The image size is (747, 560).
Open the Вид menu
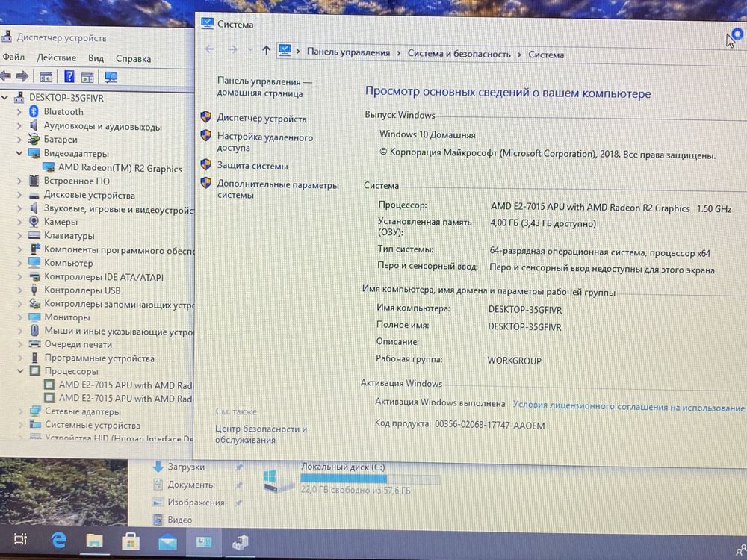point(96,58)
